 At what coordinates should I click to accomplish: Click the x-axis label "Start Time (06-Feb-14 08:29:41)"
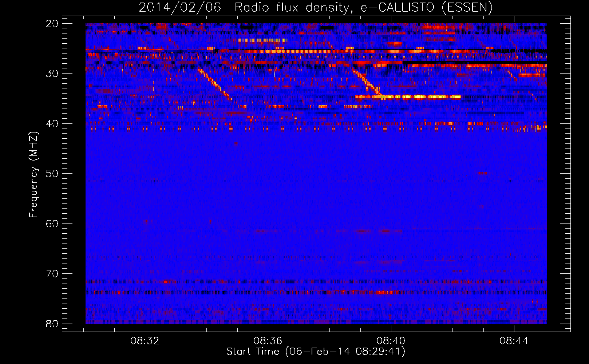[316, 352]
